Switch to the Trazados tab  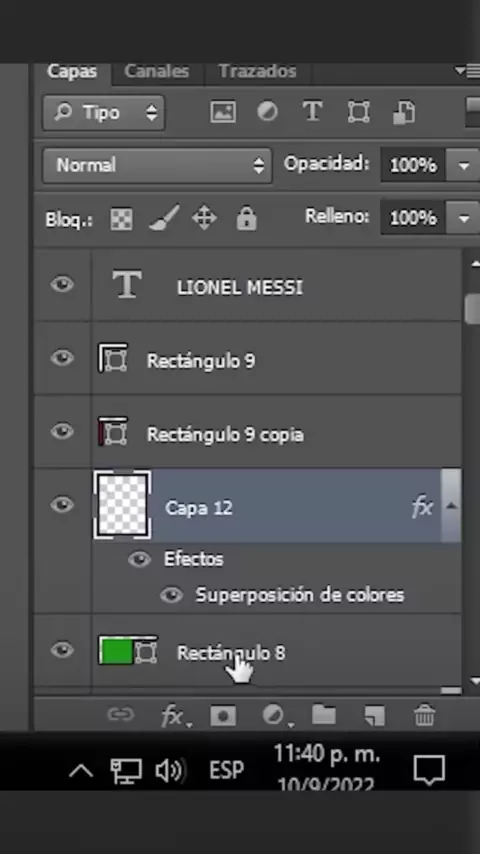tap(257, 71)
